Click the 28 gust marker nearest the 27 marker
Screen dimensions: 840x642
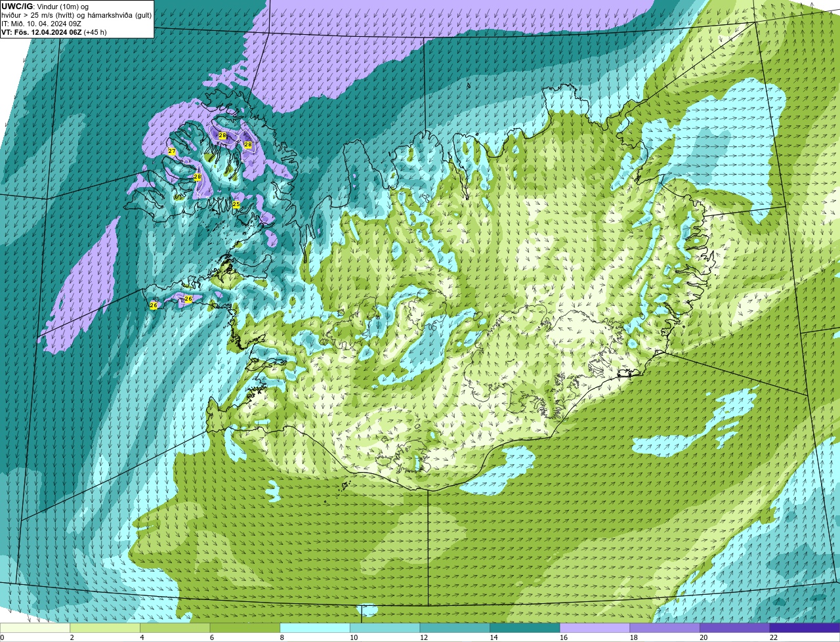coord(198,177)
